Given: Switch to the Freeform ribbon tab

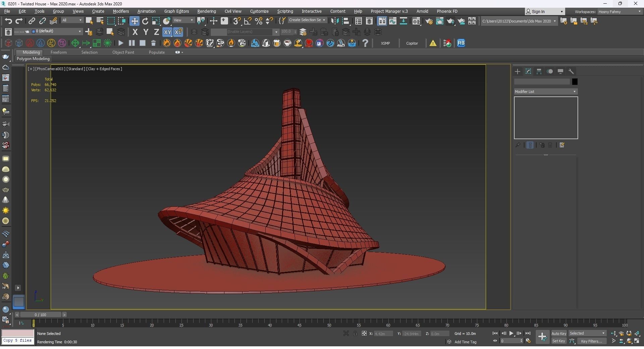Looking at the screenshot, I should [58, 52].
